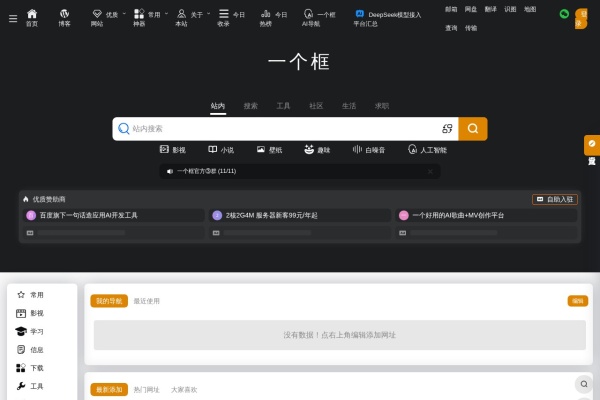
Task: Click the green WeChat icon
Action: point(564,14)
